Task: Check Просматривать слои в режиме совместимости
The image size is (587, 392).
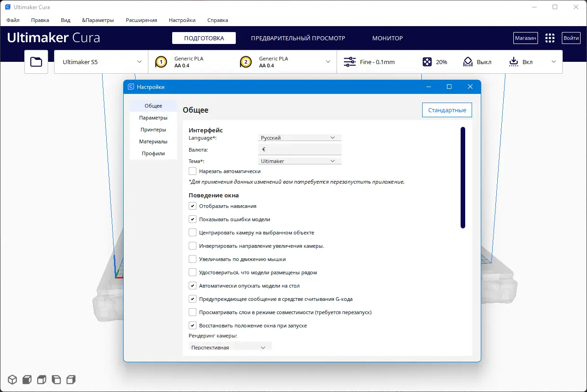Action: (x=193, y=312)
